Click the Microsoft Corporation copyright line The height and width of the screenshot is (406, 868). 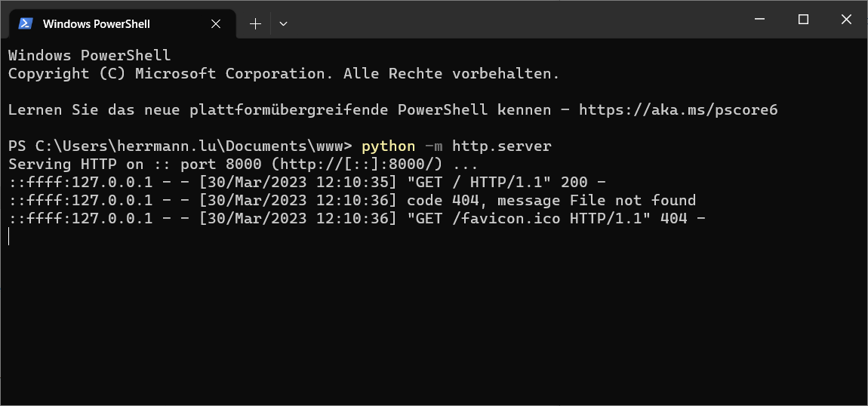(283, 74)
